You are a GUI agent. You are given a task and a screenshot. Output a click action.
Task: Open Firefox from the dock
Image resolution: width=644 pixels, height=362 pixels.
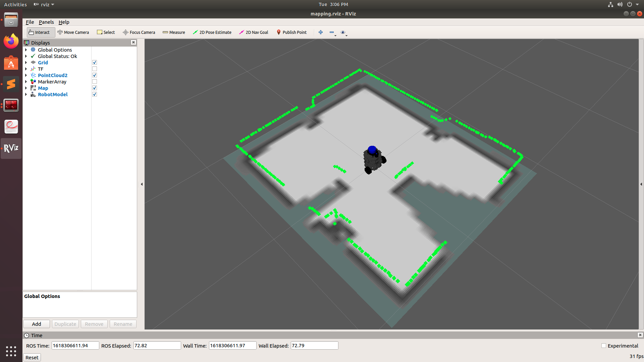click(x=11, y=41)
